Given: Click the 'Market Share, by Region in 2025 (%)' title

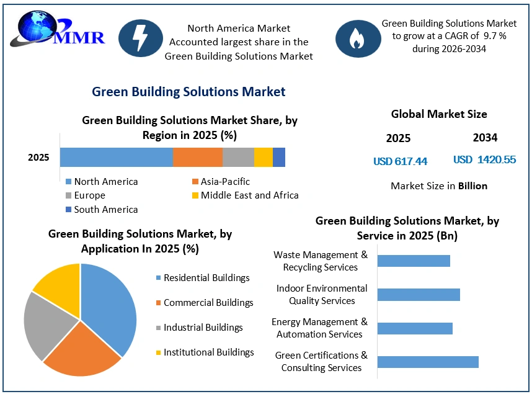Looking at the screenshot, I should pos(190,128).
